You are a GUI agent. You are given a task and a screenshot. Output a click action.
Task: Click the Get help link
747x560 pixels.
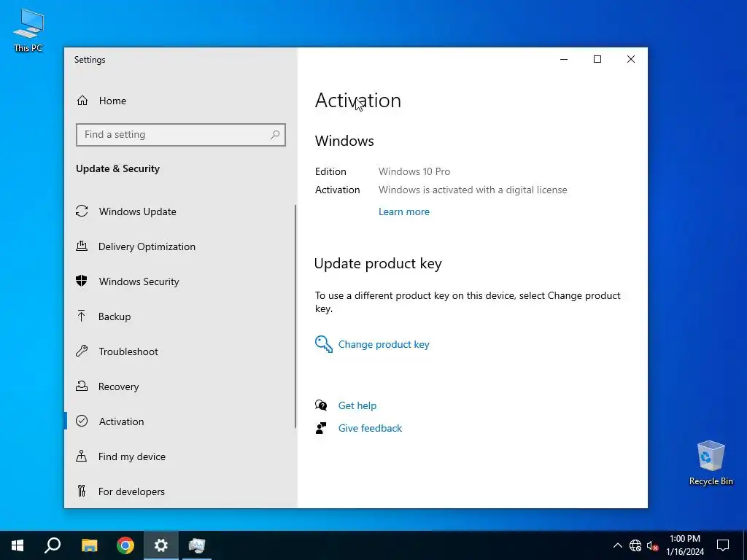357,405
